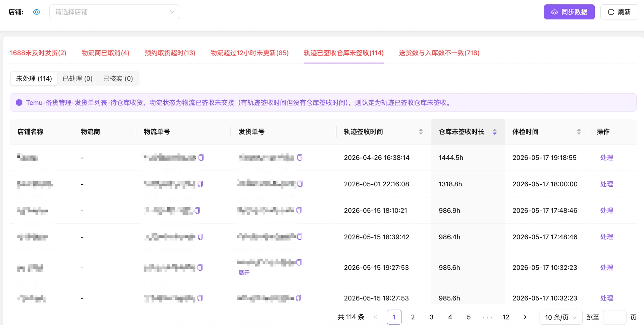Select the 未处理 (114) filter

click(x=34, y=79)
